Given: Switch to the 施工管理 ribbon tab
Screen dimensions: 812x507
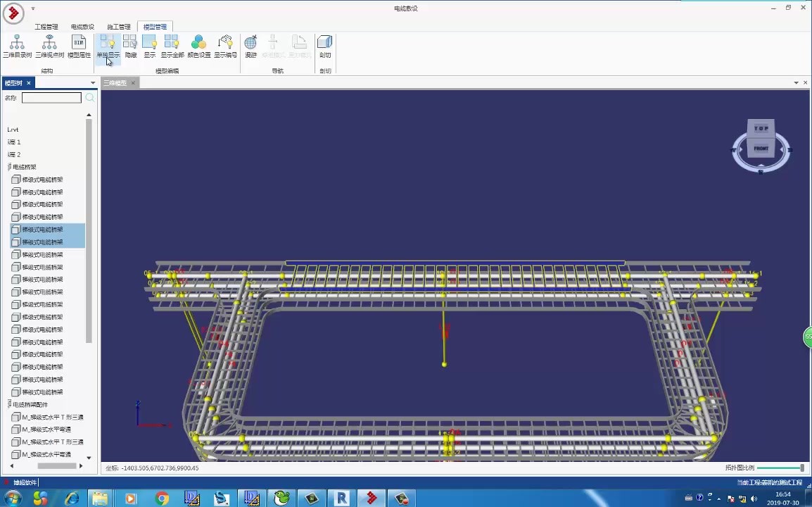Looking at the screenshot, I should coord(119,27).
